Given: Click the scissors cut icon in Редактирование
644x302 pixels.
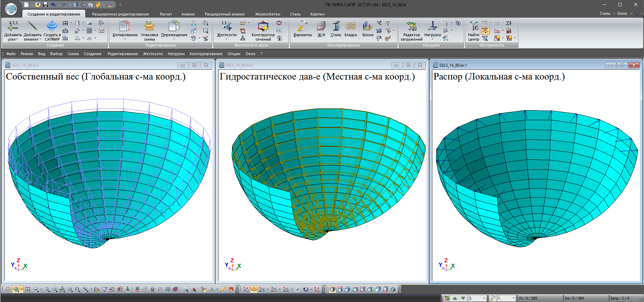Looking at the screenshot, I should pyautogui.click(x=194, y=23).
